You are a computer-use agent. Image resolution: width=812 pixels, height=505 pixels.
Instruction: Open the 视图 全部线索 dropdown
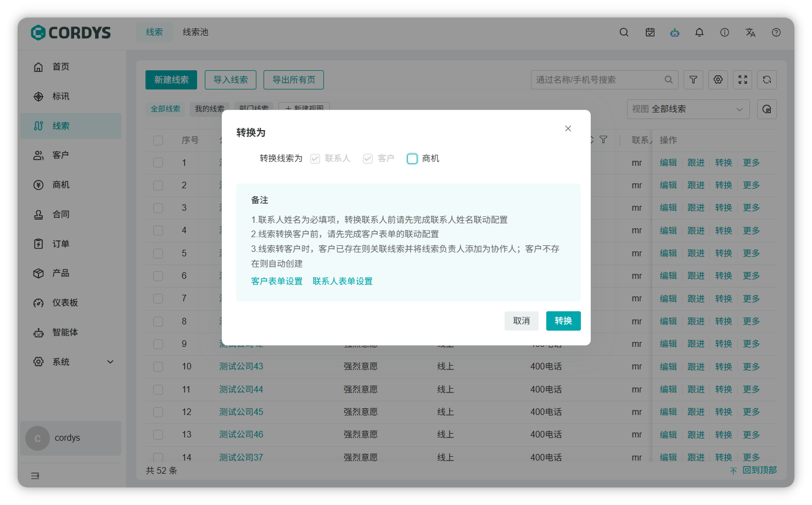[x=688, y=109]
